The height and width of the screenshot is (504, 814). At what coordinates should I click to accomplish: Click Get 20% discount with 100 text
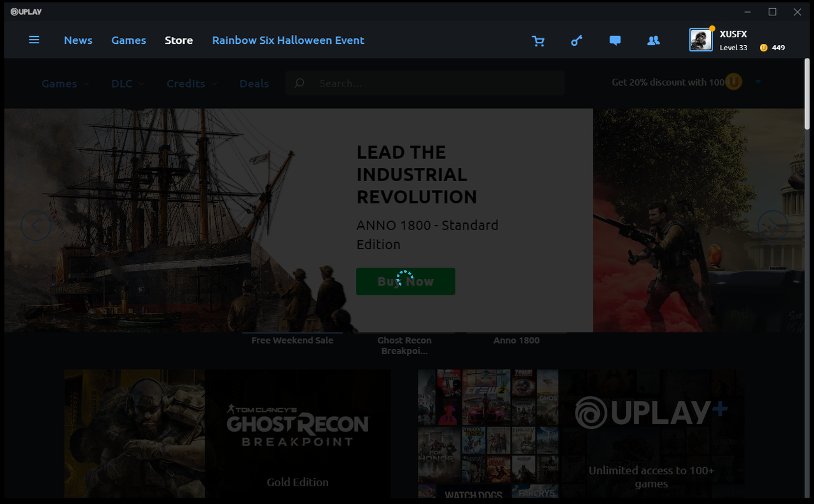coord(668,82)
